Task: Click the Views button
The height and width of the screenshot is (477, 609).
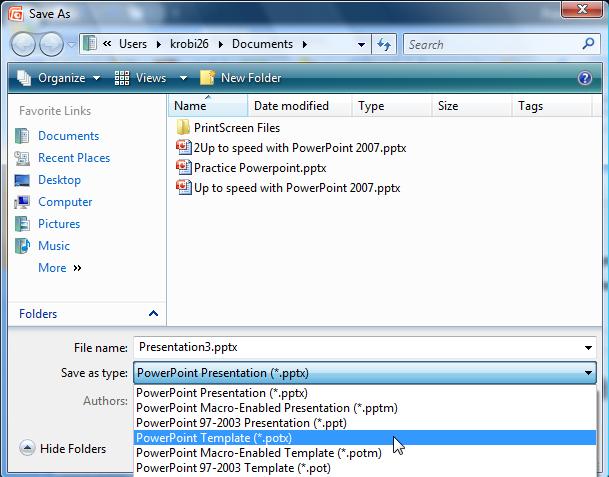Action: 141,78
